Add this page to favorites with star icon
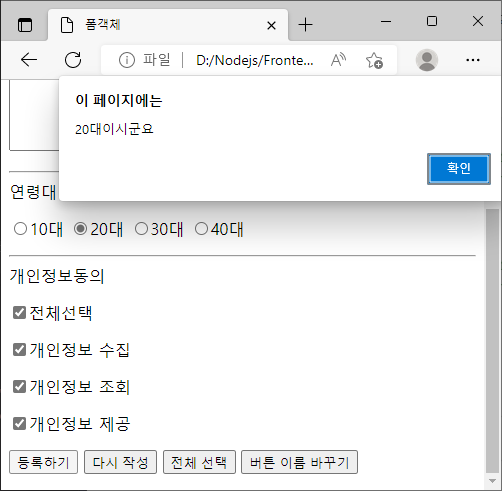Image resolution: width=502 pixels, height=491 pixels. tap(374, 60)
